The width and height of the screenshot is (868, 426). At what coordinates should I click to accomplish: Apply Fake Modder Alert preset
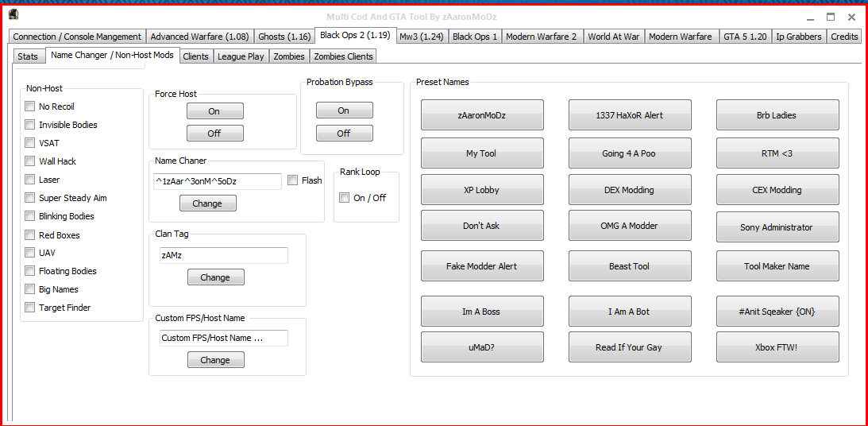point(482,266)
